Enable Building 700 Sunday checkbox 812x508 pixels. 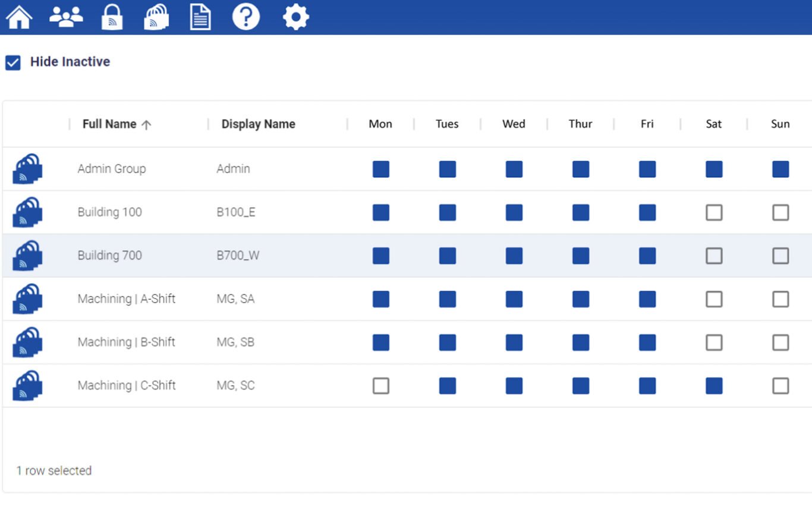[x=780, y=256]
